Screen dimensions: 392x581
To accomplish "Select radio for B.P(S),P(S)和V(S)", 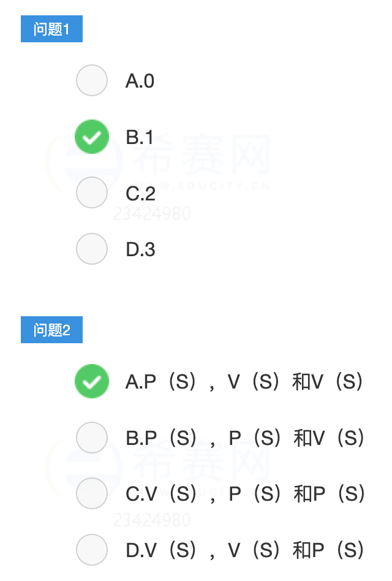I will click(x=92, y=438).
